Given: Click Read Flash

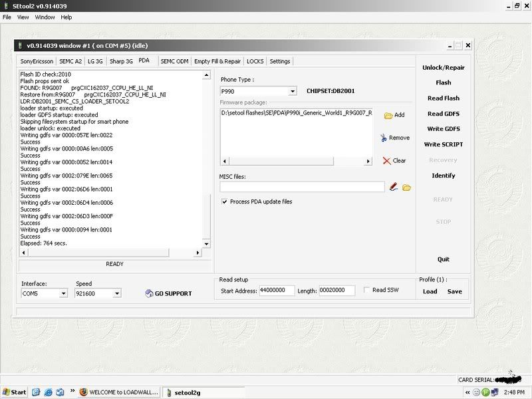Looking at the screenshot, I should coord(443,98).
